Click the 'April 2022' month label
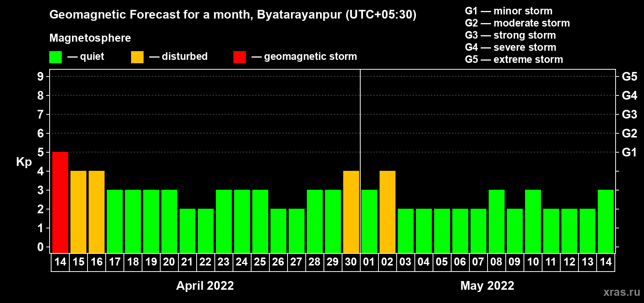This screenshot has width=644, height=303. [x=205, y=286]
